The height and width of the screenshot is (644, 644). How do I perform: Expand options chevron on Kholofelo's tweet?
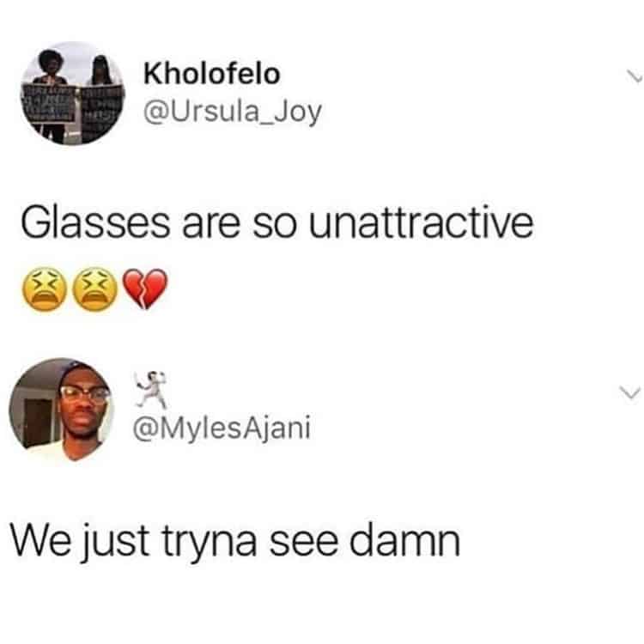(x=633, y=76)
